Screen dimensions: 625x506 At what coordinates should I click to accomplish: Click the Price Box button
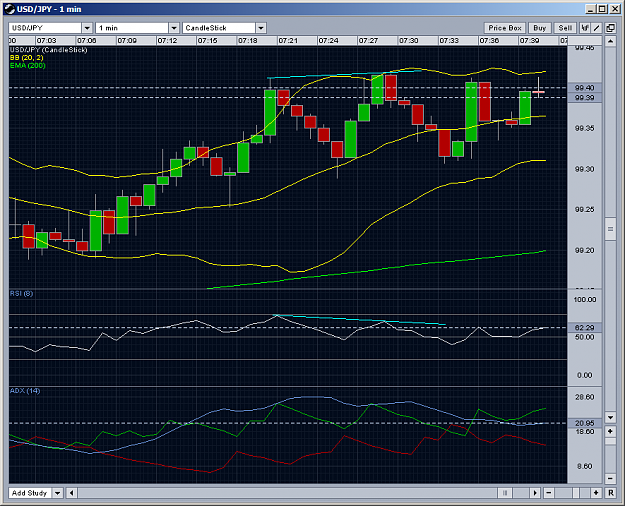(x=505, y=28)
